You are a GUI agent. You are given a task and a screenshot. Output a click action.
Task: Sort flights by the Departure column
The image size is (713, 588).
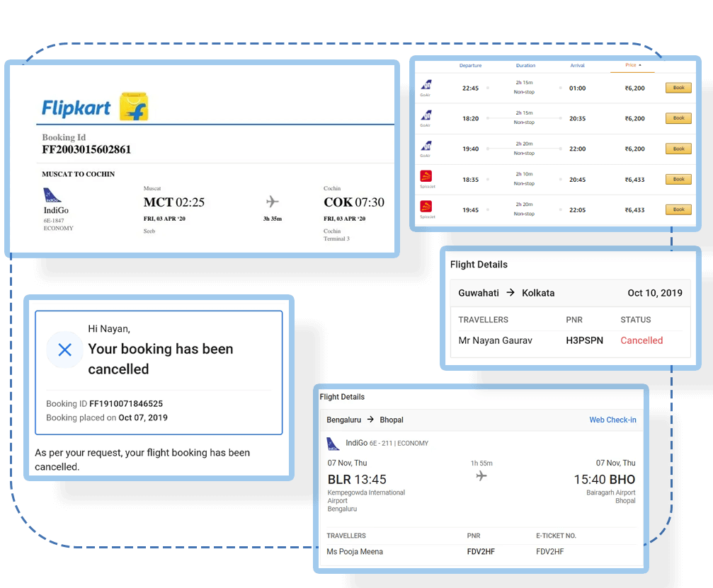coord(470,65)
